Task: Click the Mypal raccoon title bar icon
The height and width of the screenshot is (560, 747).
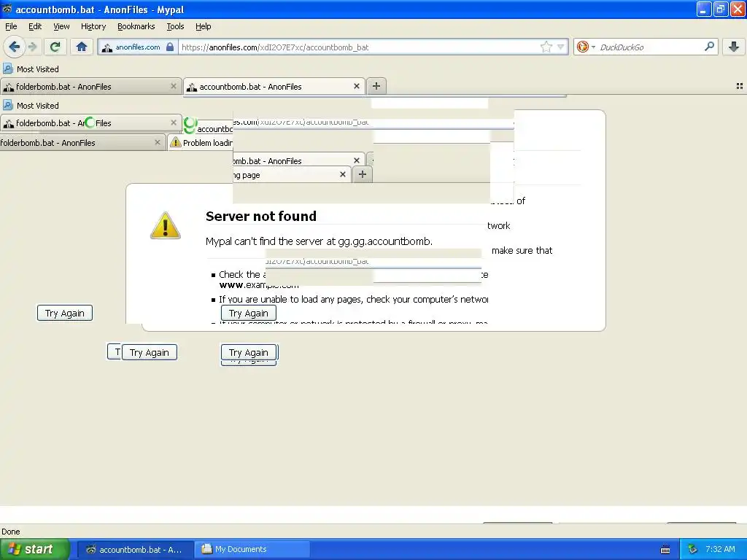Action: coord(7,9)
